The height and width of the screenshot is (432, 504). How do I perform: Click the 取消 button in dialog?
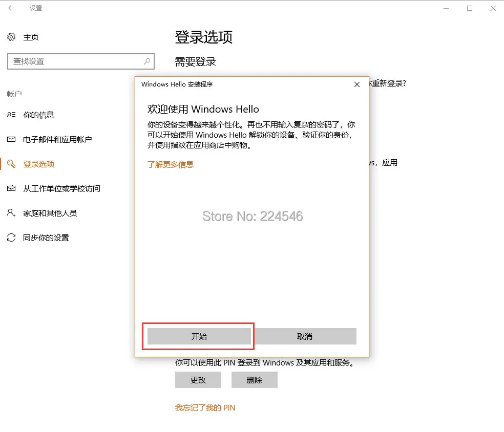[x=305, y=336]
